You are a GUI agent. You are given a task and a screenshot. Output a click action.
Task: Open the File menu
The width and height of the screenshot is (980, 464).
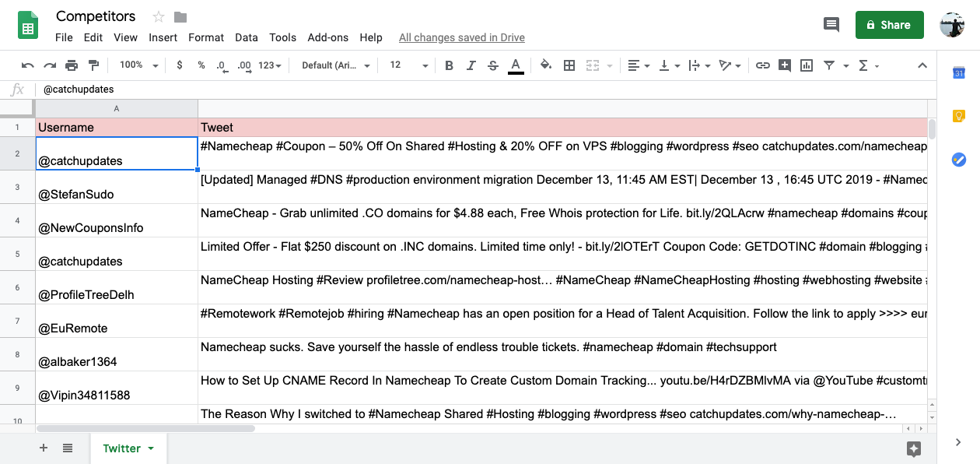pyautogui.click(x=64, y=37)
